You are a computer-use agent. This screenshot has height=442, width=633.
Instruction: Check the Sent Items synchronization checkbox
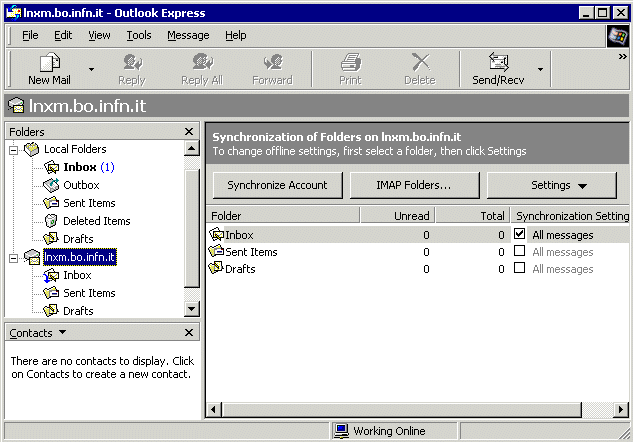[x=520, y=251]
